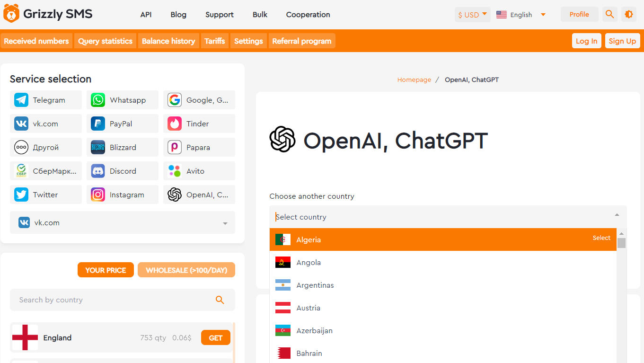Image resolution: width=644 pixels, height=363 pixels.
Task: Select Angola from the country list
Action: [443, 262]
